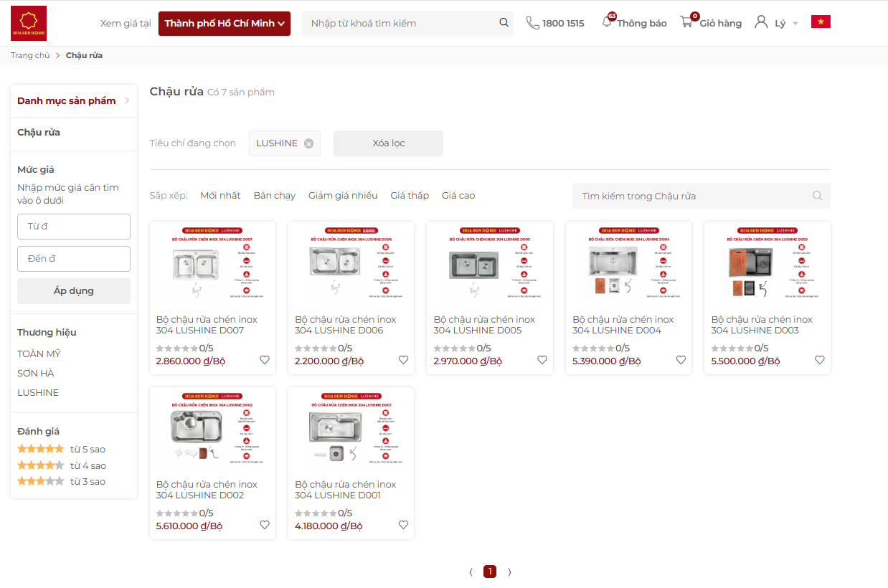Go to previous page arrow

tap(471, 572)
